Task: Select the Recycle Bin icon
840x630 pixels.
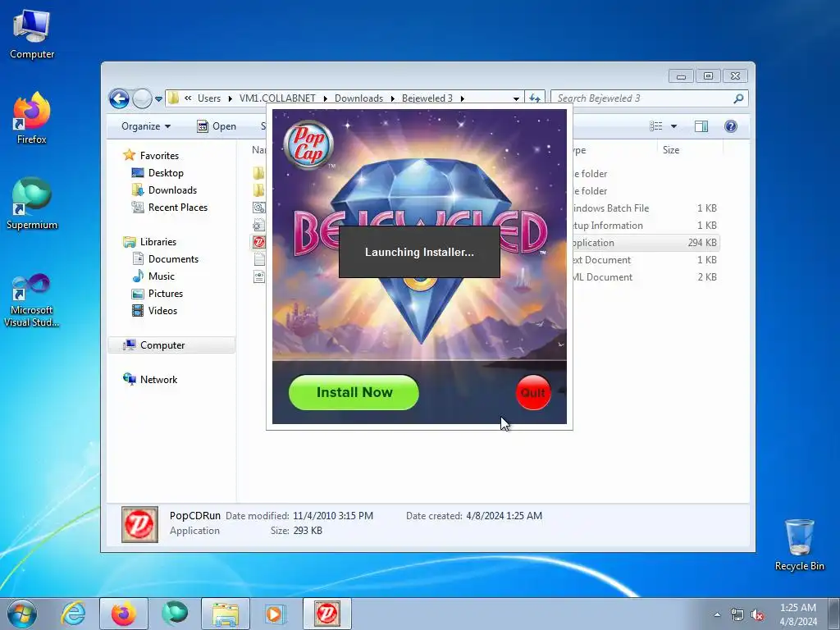Action: [799, 545]
